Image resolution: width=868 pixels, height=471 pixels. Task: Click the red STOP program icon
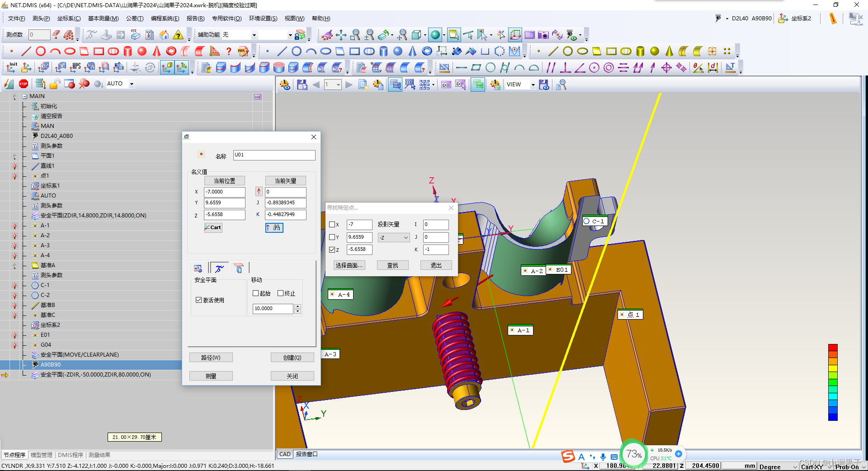(24, 84)
